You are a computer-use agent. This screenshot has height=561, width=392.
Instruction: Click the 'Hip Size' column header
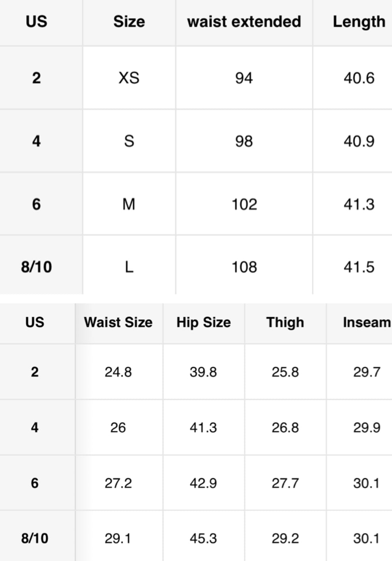[x=203, y=322]
